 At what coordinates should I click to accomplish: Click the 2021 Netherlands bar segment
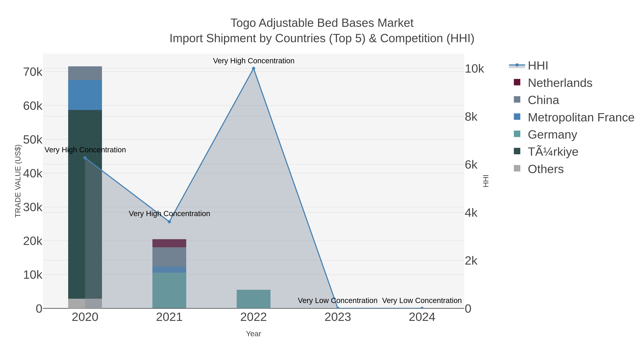(169, 243)
